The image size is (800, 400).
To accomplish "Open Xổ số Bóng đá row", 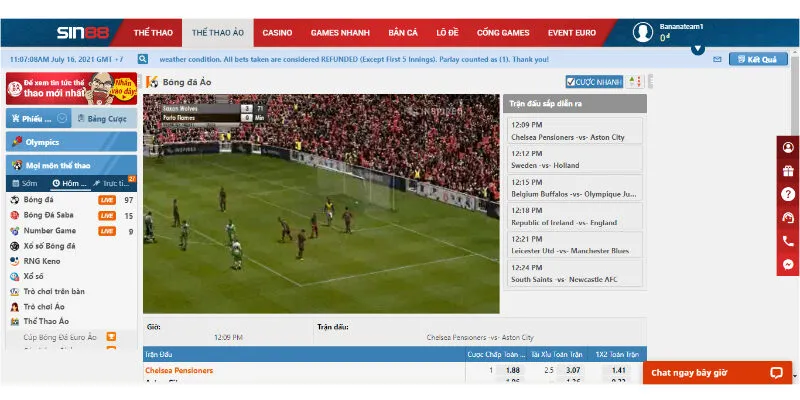I will click(71, 246).
